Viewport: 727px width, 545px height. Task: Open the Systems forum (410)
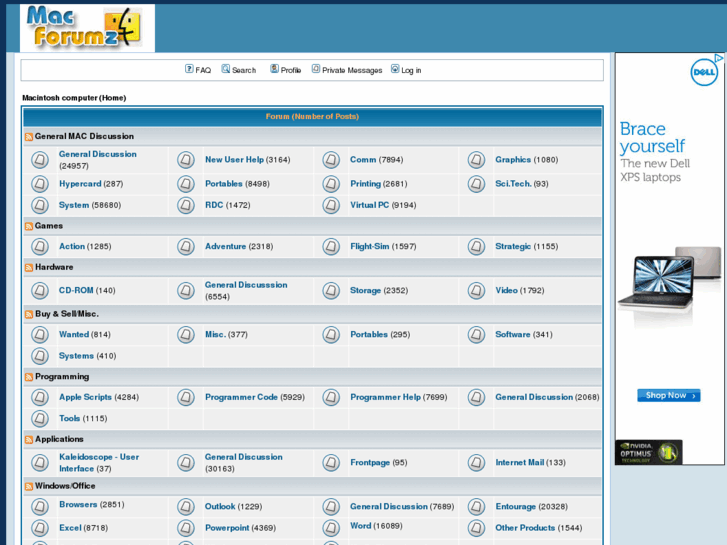coord(76,356)
